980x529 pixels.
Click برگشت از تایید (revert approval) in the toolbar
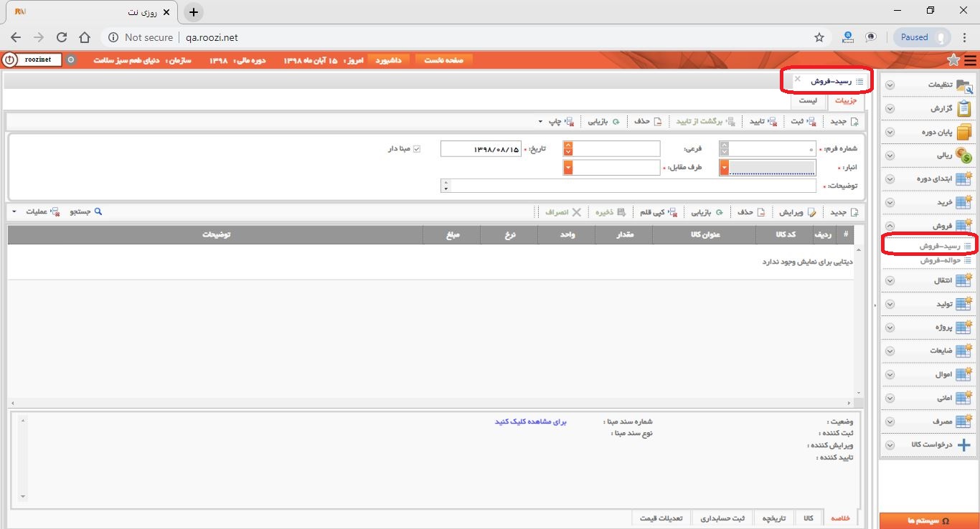[705, 121]
